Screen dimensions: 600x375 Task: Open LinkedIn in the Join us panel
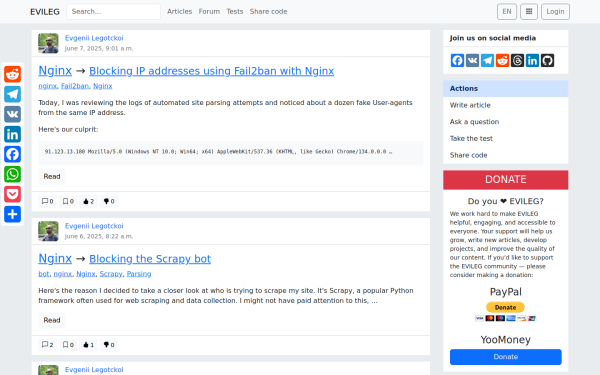coord(532,60)
